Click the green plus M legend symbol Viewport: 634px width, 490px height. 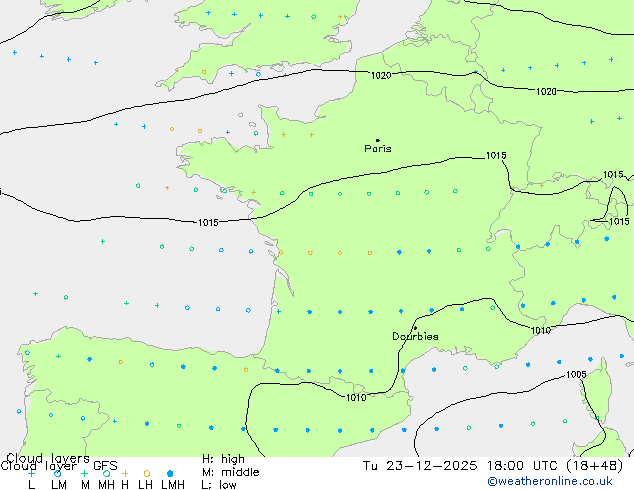click(84, 473)
